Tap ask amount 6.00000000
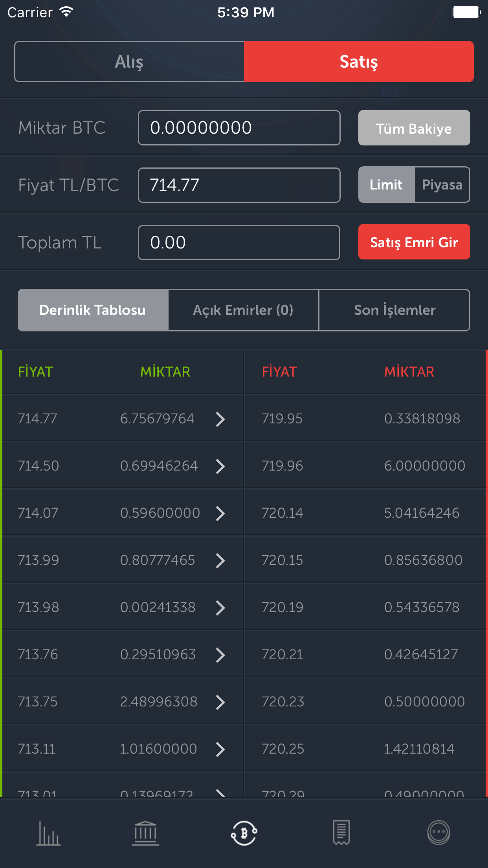The width and height of the screenshot is (488, 868). coord(424,466)
